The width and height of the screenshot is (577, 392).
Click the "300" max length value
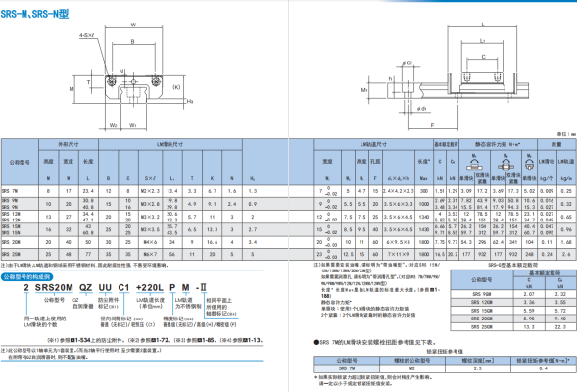click(424, 191)
